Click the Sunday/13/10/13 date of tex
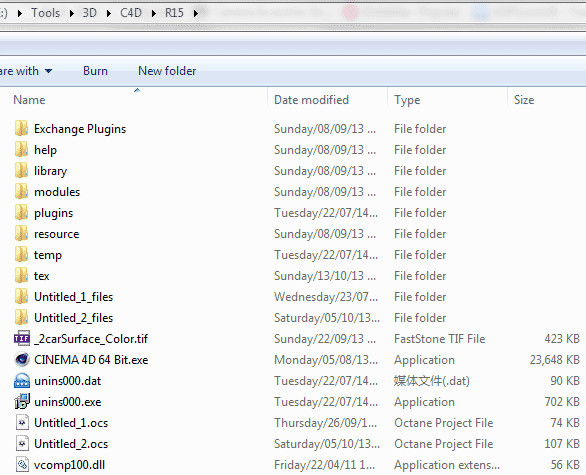 [325, 276]
